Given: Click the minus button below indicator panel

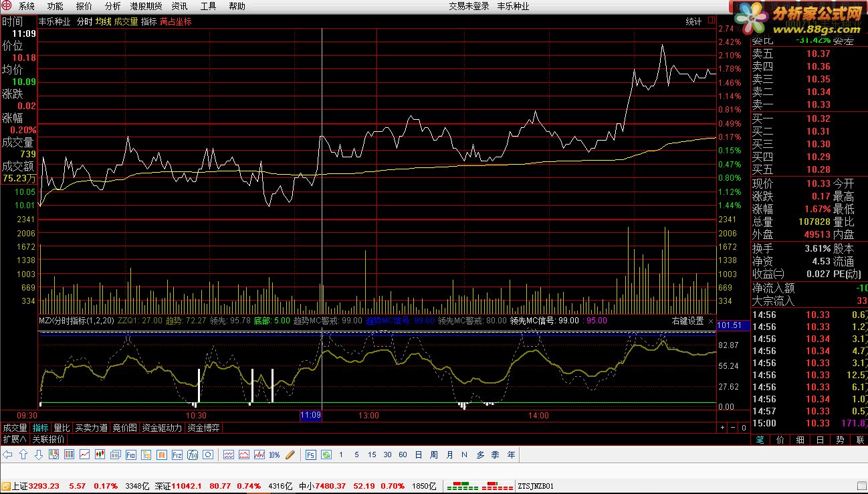Looking at the screenshot, I should click(x=733, y=427).
